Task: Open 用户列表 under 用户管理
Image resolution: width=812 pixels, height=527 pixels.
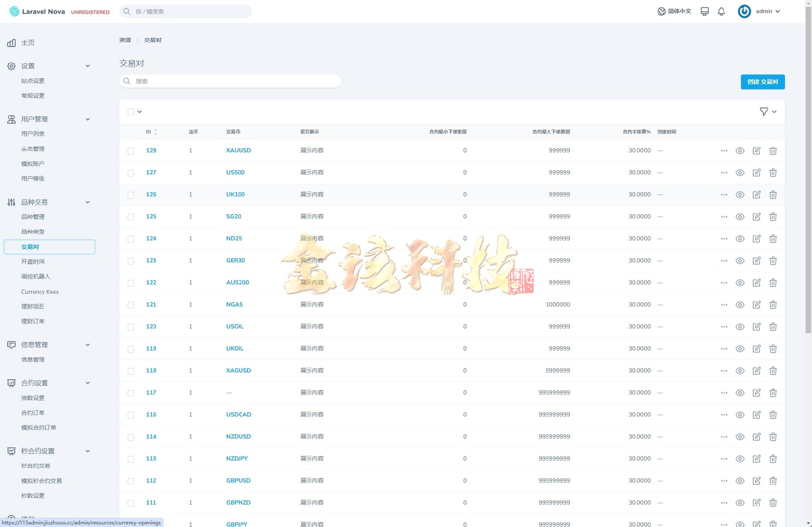Action: pyautogui.click(x=33, y=133)
